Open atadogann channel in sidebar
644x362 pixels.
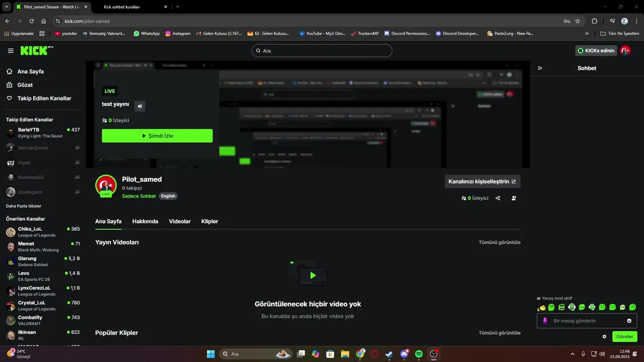43,192
